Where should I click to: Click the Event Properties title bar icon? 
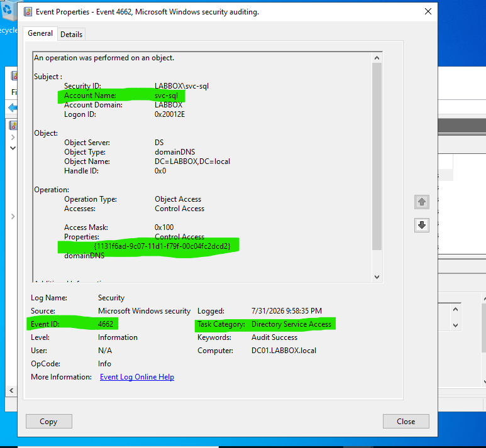[28, 12]
